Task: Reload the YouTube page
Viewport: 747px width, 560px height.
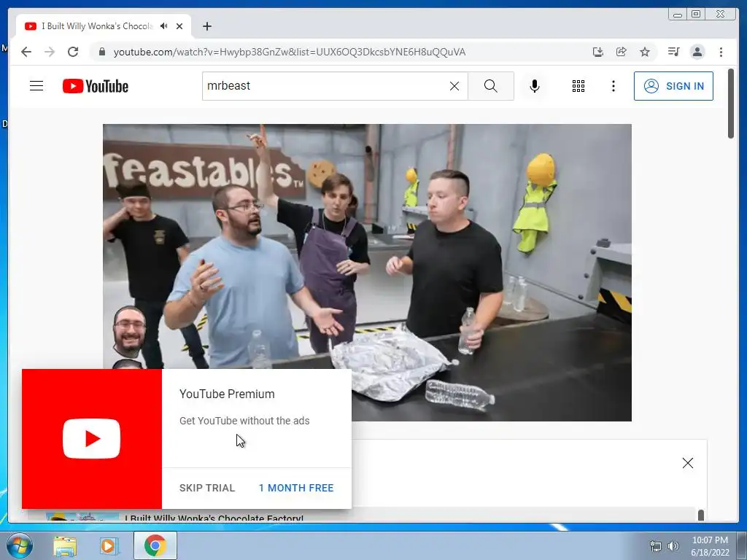Action: point(73,52)
